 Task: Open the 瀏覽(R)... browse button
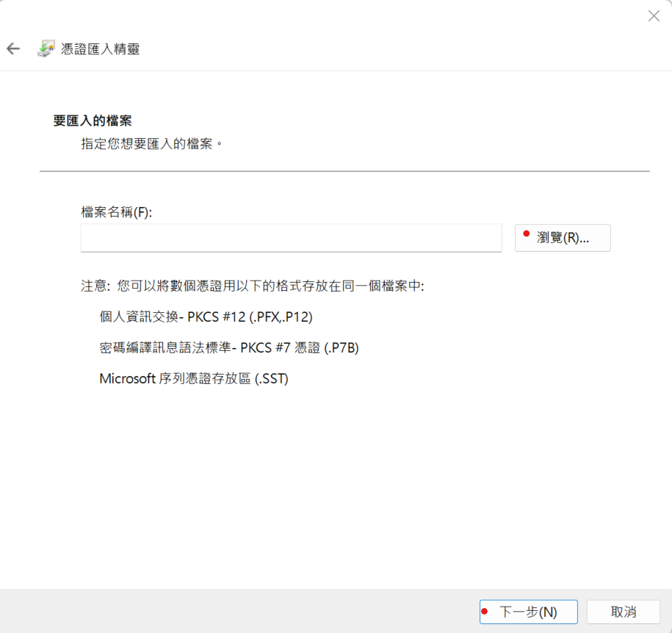563,238
